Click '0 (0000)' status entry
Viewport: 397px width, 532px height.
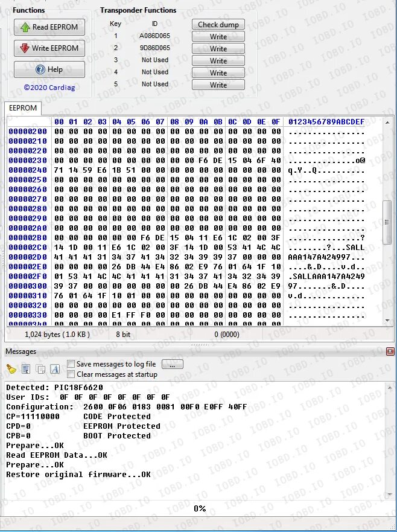tap(227, 335)
